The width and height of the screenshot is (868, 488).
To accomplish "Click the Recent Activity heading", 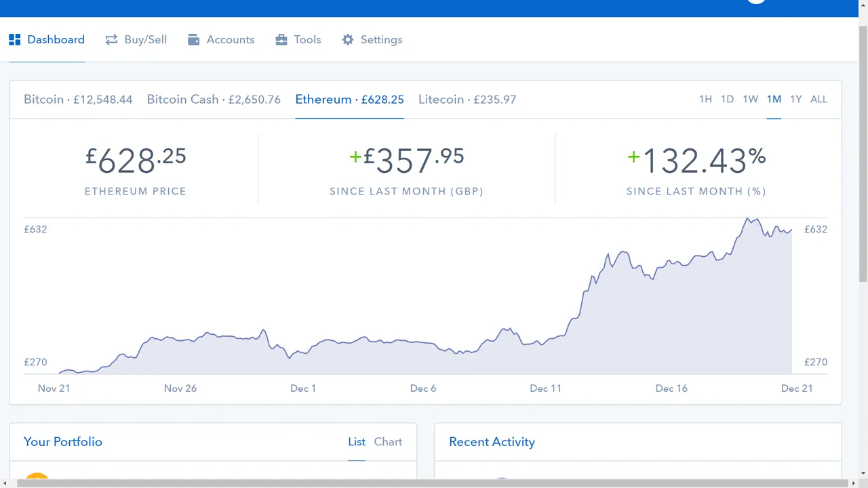I will click(492, 442).
